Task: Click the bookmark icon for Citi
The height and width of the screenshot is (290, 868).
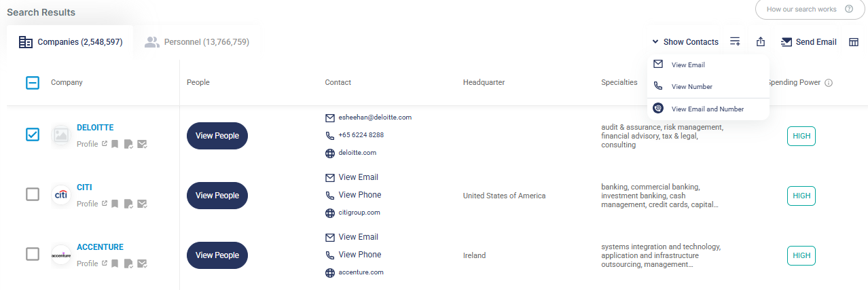Action: pos(115,204)
